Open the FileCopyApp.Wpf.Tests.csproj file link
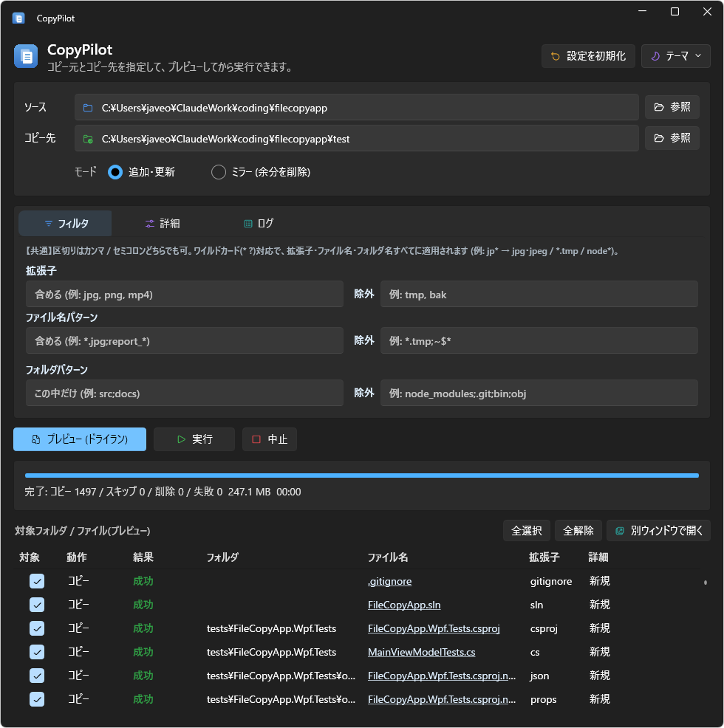 pos(434,628)
